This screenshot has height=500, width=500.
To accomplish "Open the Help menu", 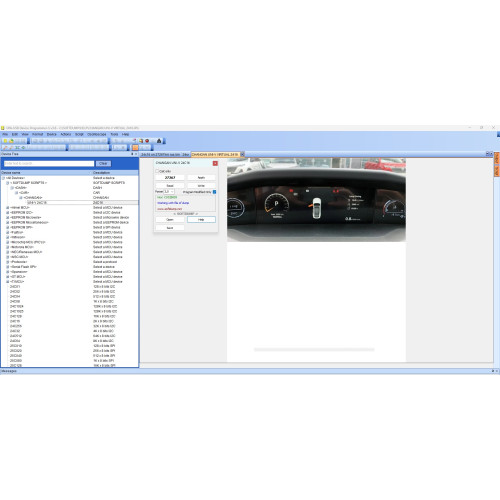I will coord(125,134).
